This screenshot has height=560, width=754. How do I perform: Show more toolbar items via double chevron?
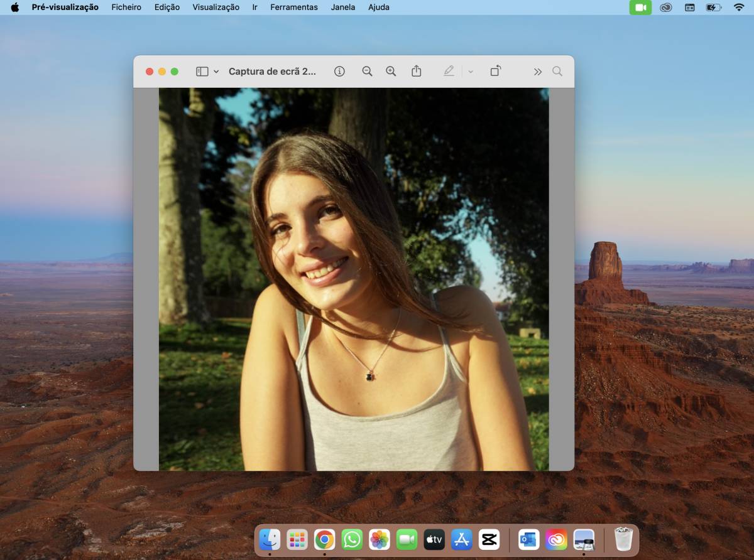pos(538,72)
